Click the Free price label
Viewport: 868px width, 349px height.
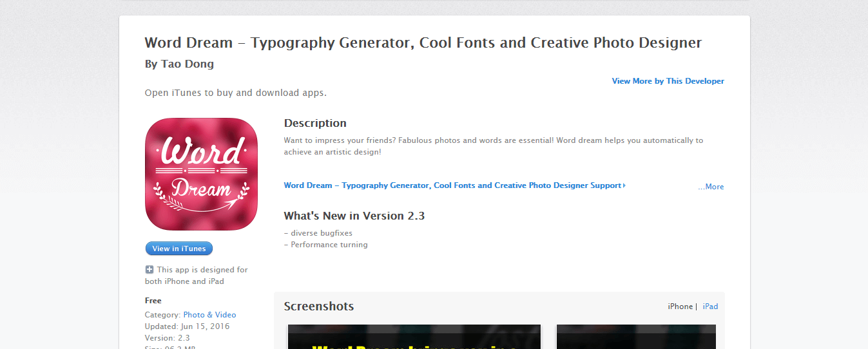[153, 301]
